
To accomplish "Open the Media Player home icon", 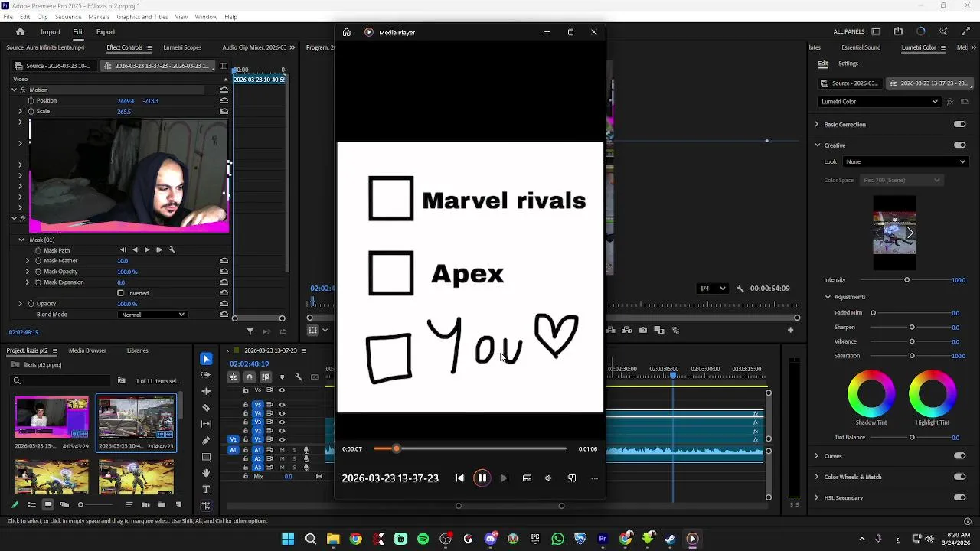I will point(347,32).
